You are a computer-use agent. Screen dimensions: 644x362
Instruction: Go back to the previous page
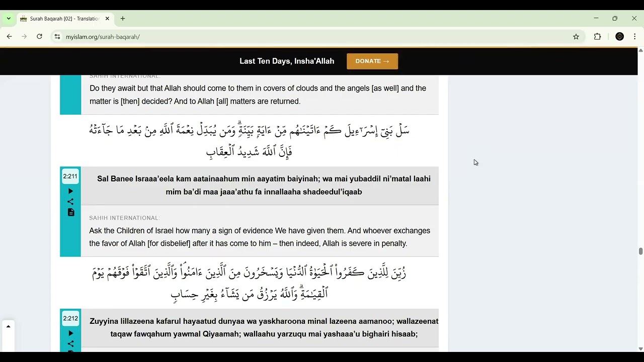9,37
